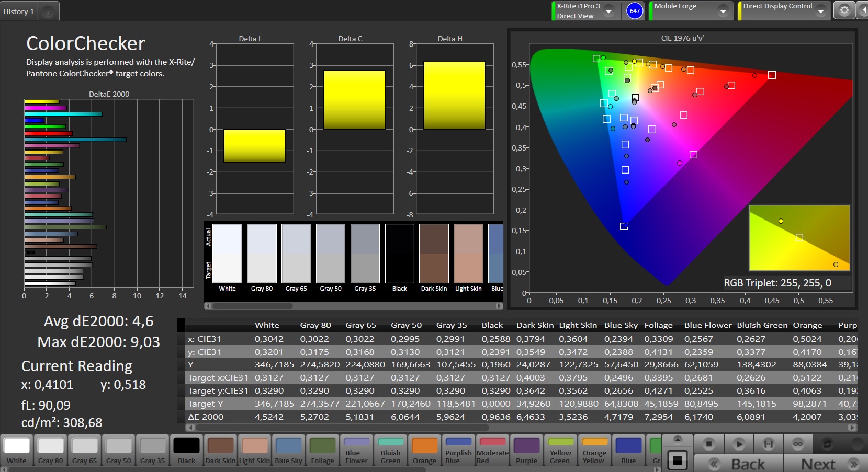Click the White actual/target comparison swatch
The height and width of the screenshot is (472, 868).
coord(228,254)
